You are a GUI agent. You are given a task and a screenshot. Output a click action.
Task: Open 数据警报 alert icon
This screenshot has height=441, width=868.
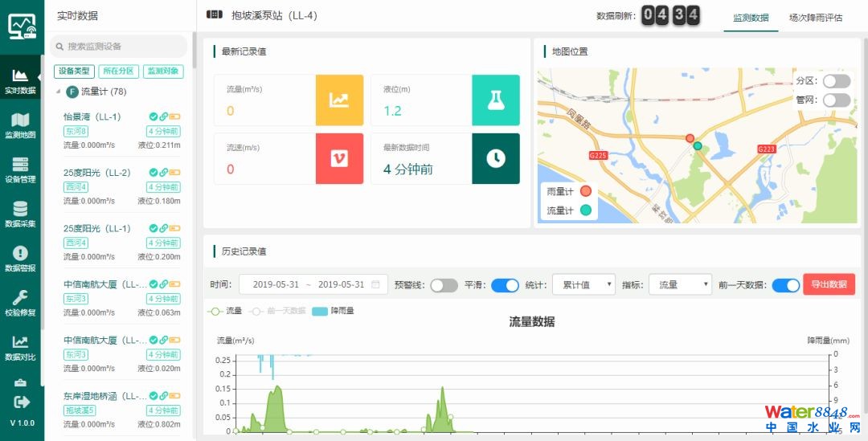pyautogui.click(x=21, y=254)
